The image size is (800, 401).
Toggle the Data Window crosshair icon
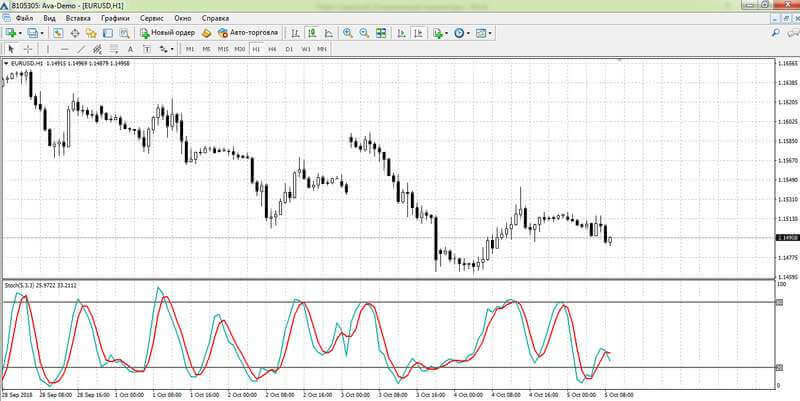click(x=74, y=33)
